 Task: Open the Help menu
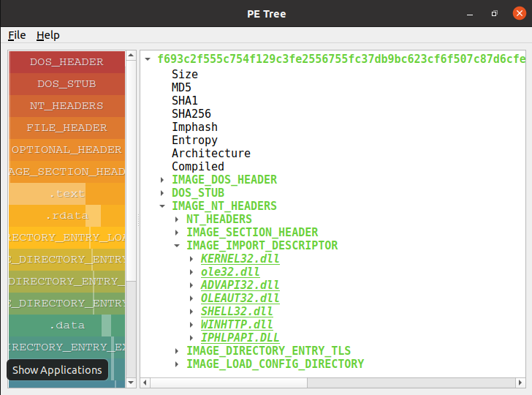coord(47,35)
